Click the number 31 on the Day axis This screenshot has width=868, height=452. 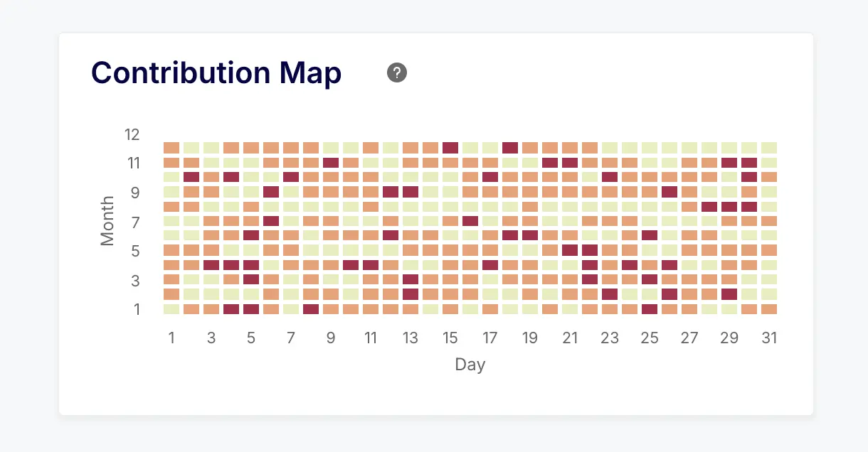(x=770, y=338)
